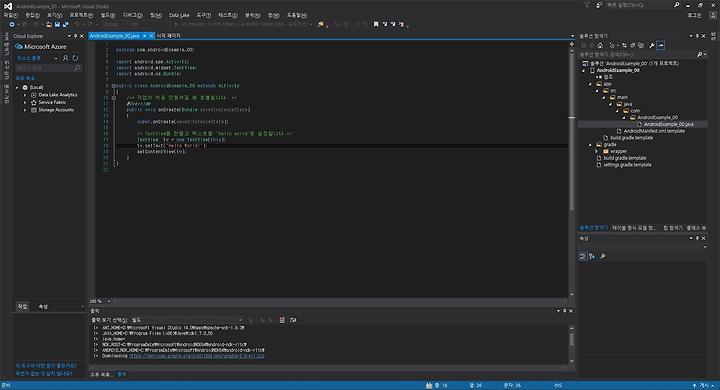The height and width of the screenshot is (390, 720).
Task: Click Collapse All icon in Solution Explorer
Action: 633,45
